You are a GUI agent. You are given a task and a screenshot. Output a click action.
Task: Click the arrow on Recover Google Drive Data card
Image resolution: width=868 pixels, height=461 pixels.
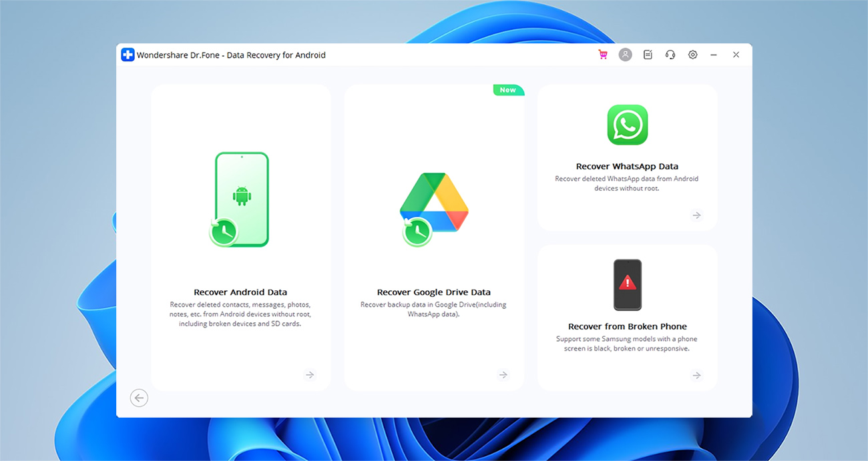[503, 374]
